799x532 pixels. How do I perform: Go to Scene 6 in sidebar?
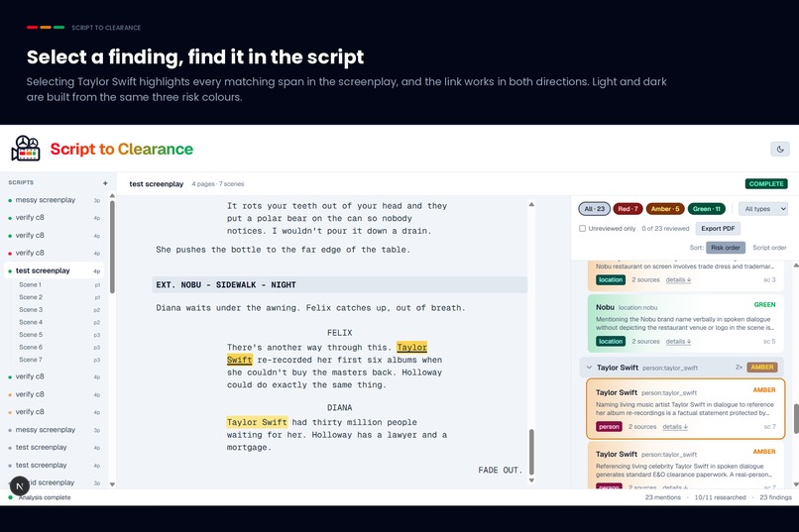pos(31,347)
